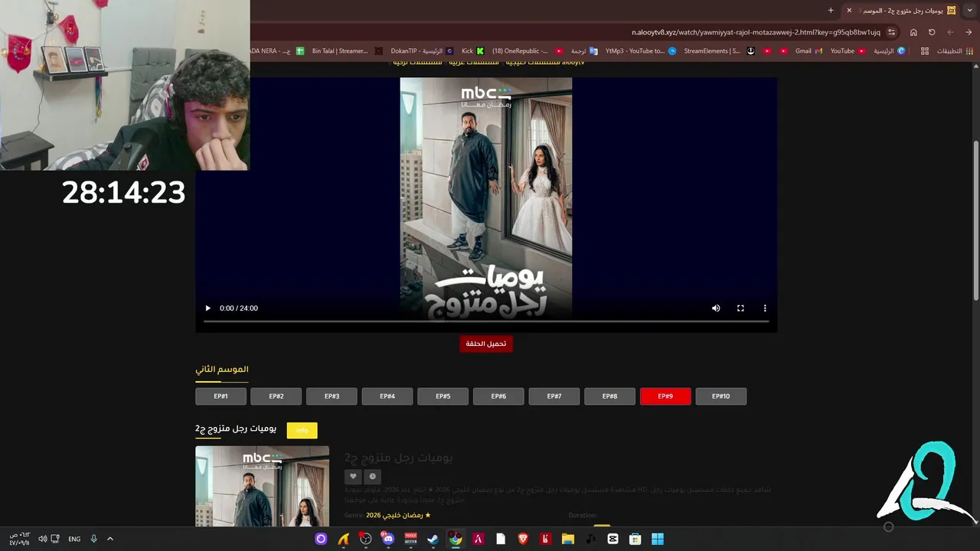Enter fullscreen mode in the video player
The image size is (980, 551).
[740, 308]
